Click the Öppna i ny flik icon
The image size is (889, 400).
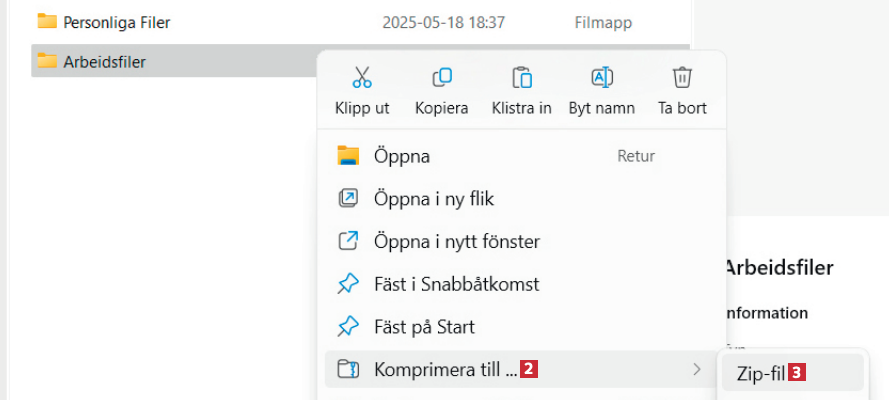(x=348, y=199)
